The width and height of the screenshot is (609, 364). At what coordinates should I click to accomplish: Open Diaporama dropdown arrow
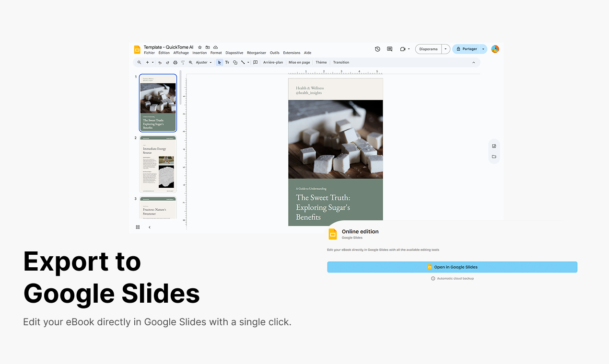tap(446, 49)
